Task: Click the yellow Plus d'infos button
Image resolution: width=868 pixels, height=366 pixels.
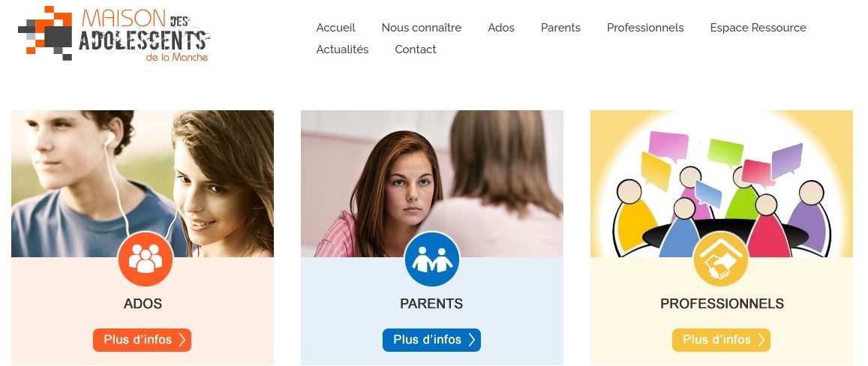Action: 721,340
